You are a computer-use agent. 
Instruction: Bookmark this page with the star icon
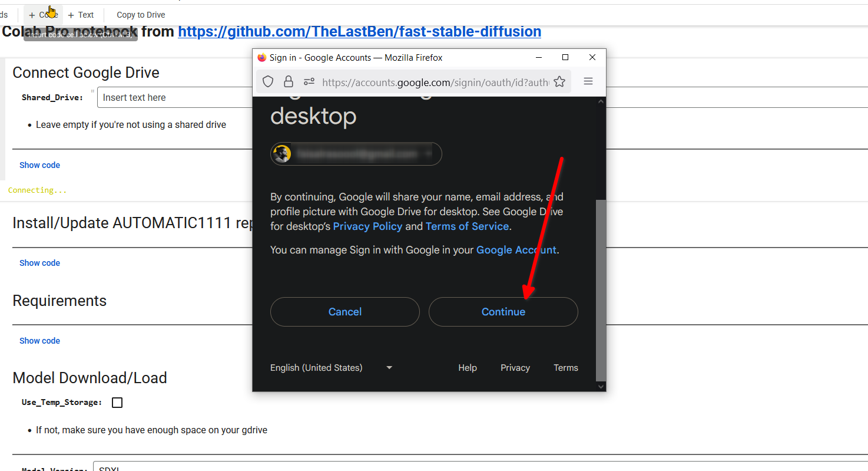tap(559, 81)
